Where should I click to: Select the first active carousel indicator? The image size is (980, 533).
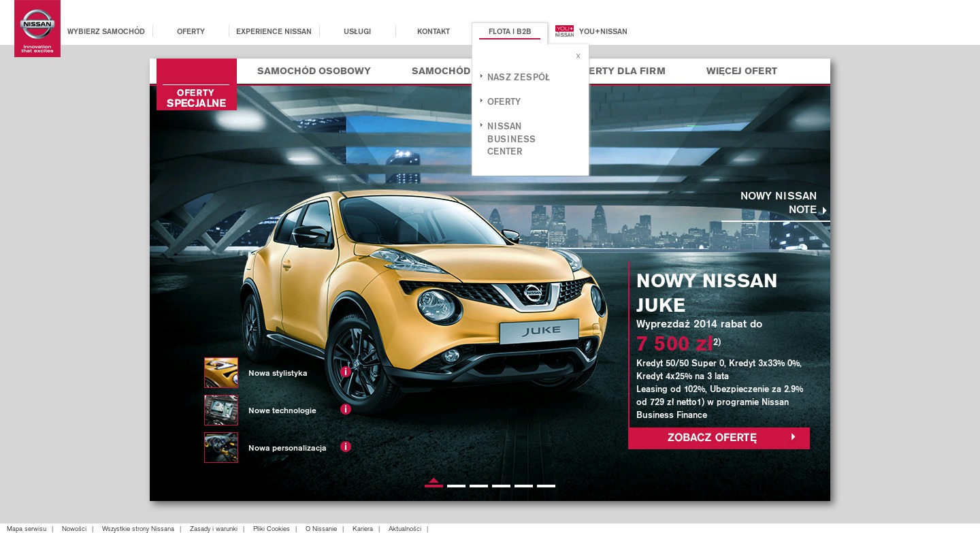click(434, 485)
